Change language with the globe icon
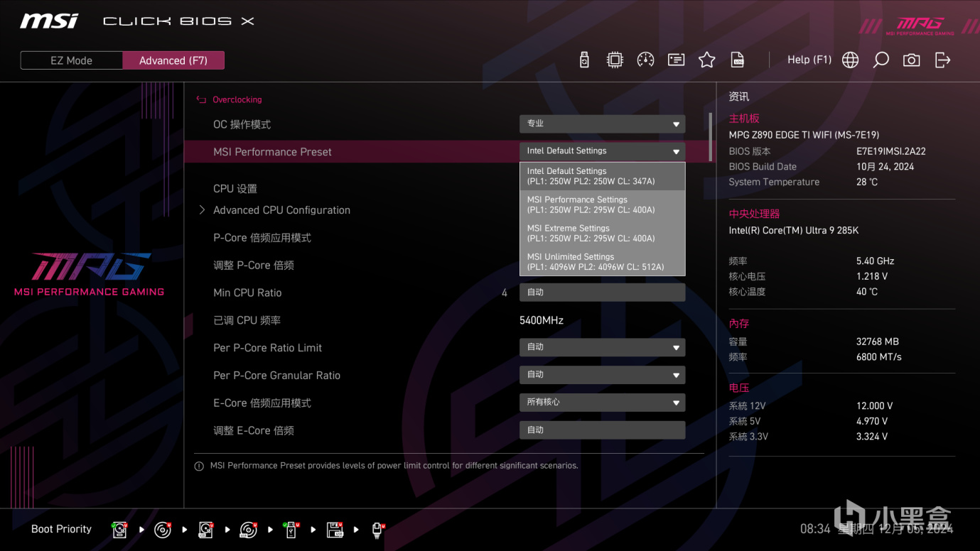The image size is (980, 551). pyautogui.click(x=850, y=60)
